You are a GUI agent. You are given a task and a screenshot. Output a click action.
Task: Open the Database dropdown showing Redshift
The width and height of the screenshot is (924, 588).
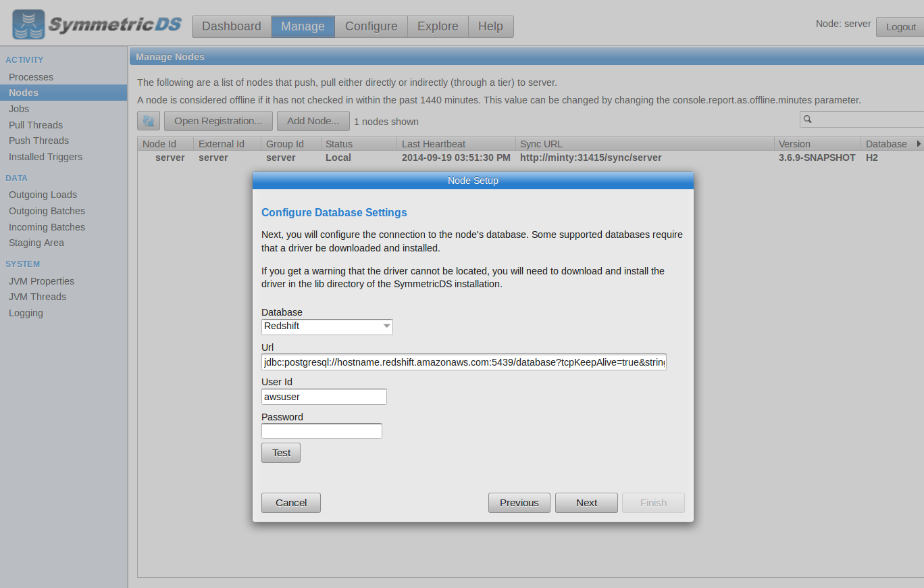[327, 326]
